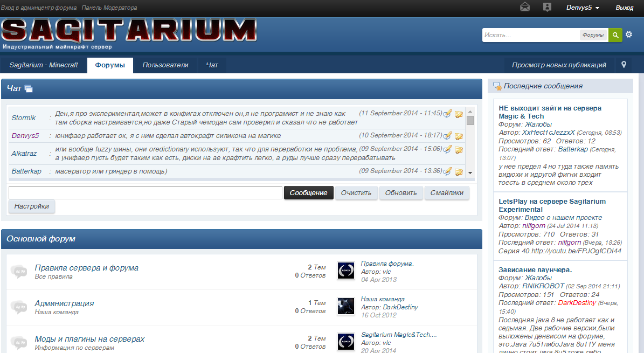
Task: Click forum status icon beside Моды и плагины
Action: click(x=19, y=342)
